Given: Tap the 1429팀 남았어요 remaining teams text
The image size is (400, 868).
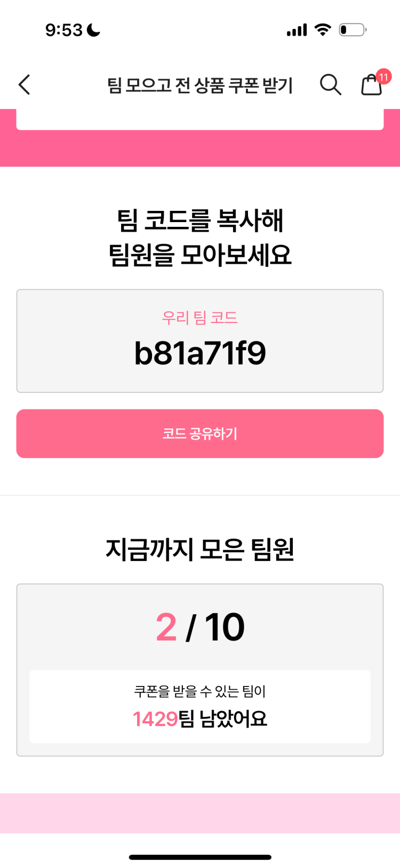Looking at the screenshot, I should point(200,719).
